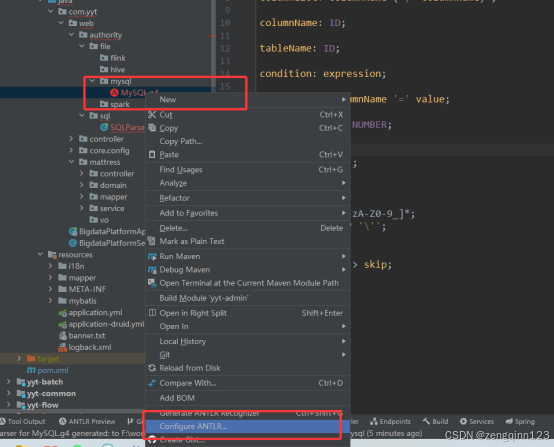Expand the META-INF folder
554x447 pixels.
click(x=51, y=289)
